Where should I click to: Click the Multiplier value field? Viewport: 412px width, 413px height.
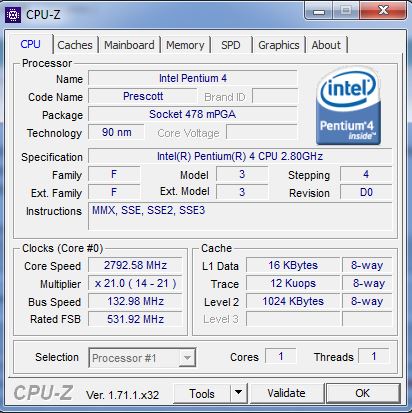click(135, 283)
